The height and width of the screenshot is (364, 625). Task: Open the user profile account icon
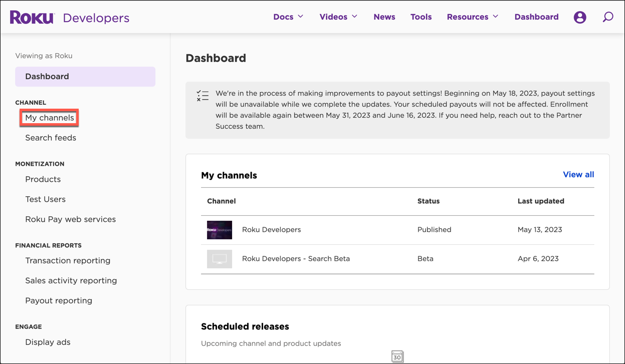click(580, 17)
